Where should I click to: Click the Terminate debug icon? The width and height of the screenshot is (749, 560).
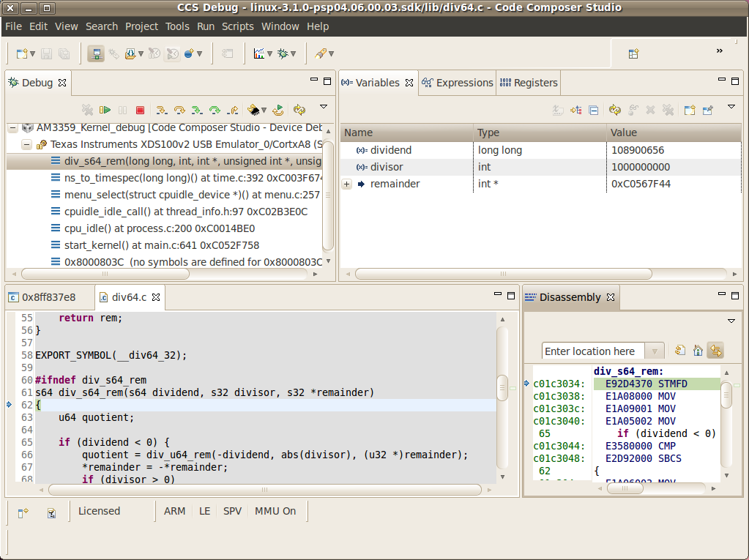141,110
